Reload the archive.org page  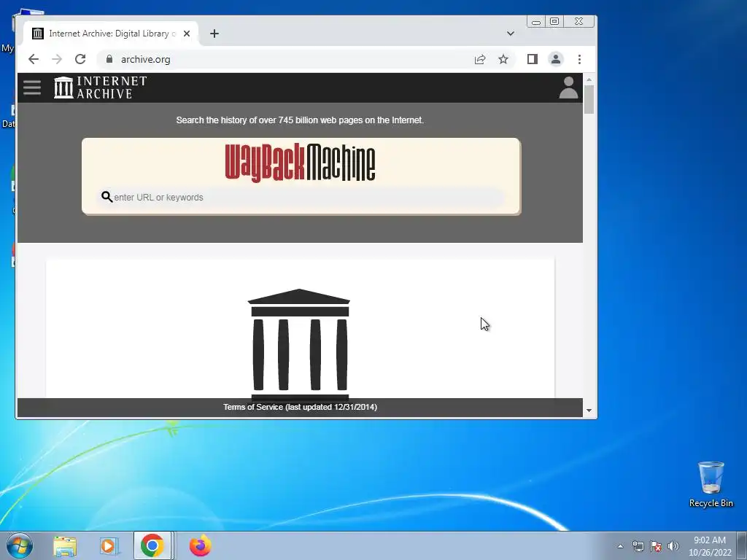[x=80, y=59]
